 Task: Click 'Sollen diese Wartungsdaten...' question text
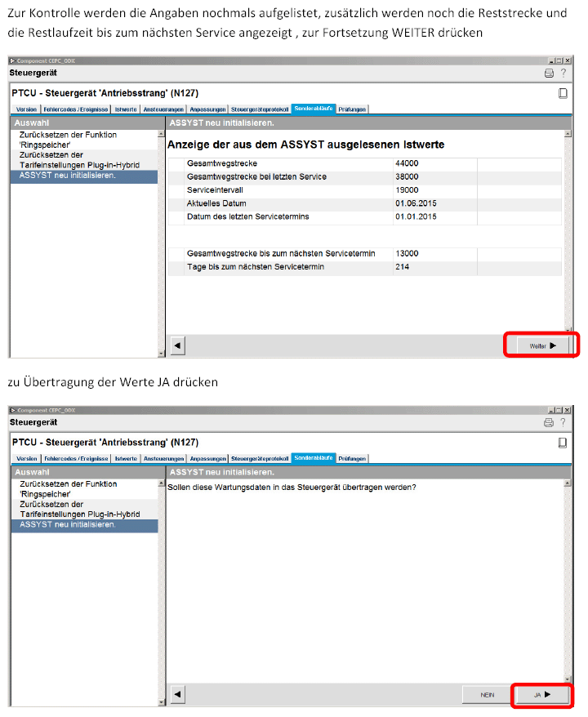(x=292, y=488)
